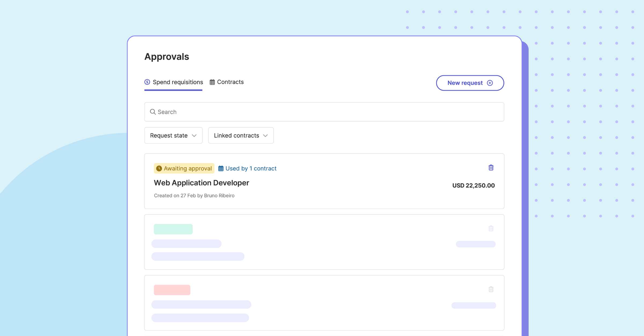644x336 pixels.
Task: Click the trash icon on second card
Action: [x=491, y=229]
